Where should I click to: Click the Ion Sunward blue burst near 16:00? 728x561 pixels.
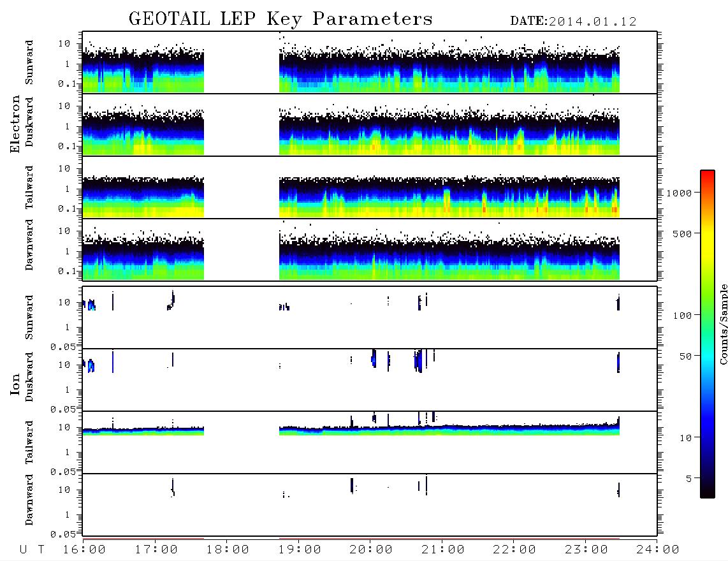click(x=91, y=305)
